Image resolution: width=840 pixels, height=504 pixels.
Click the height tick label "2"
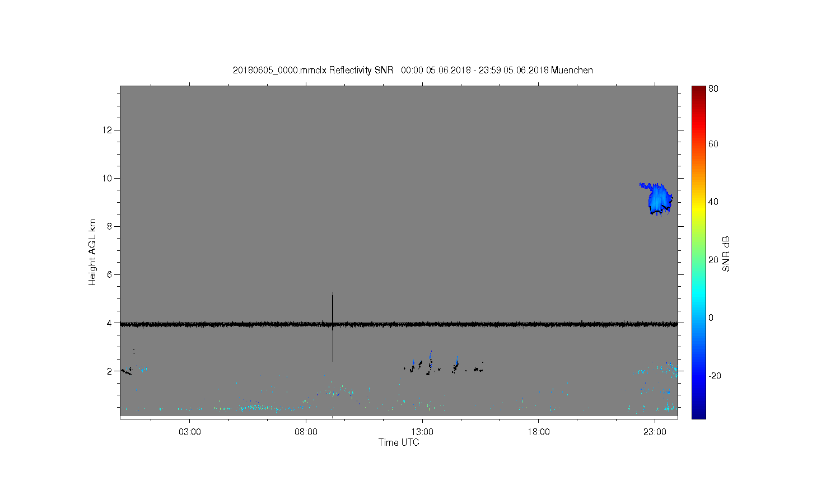click(110, 371)
